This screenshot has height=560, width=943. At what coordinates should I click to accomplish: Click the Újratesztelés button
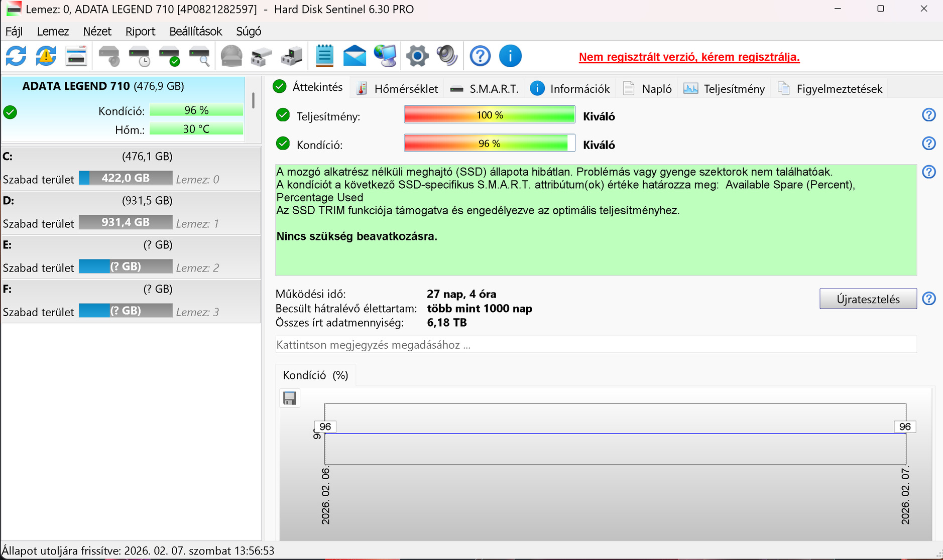click(x=868, y=299)
